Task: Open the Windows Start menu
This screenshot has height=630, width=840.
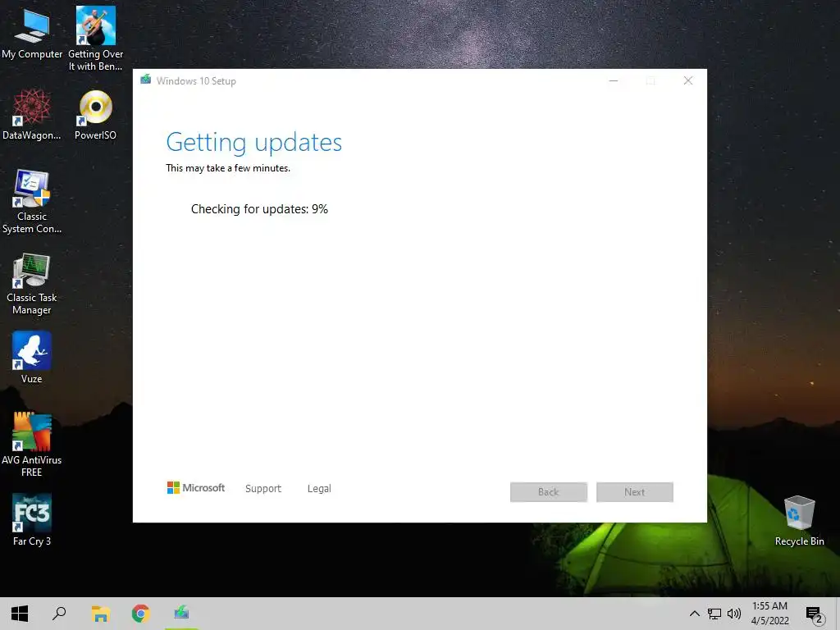Action: point(20,614)
